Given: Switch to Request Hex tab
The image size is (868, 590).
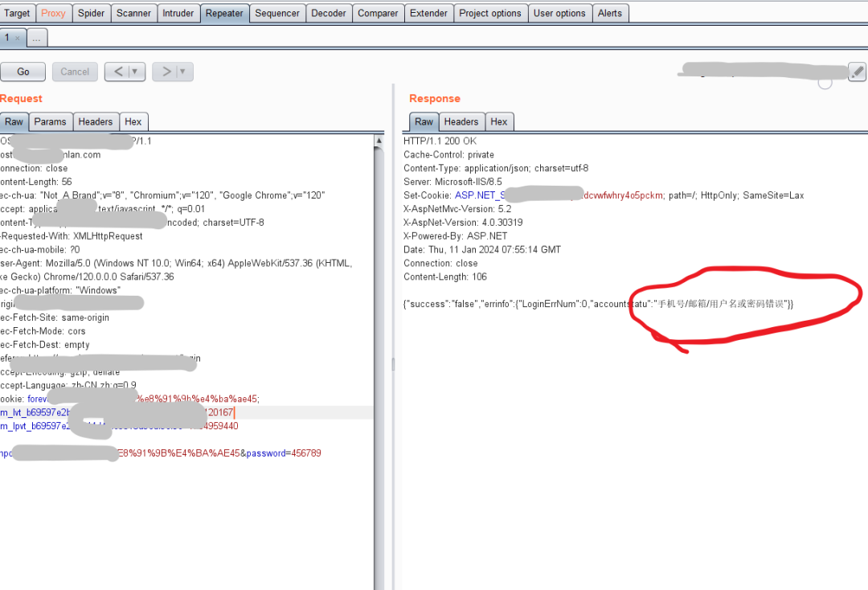Looking at the screenshot, I should [133, 121].
